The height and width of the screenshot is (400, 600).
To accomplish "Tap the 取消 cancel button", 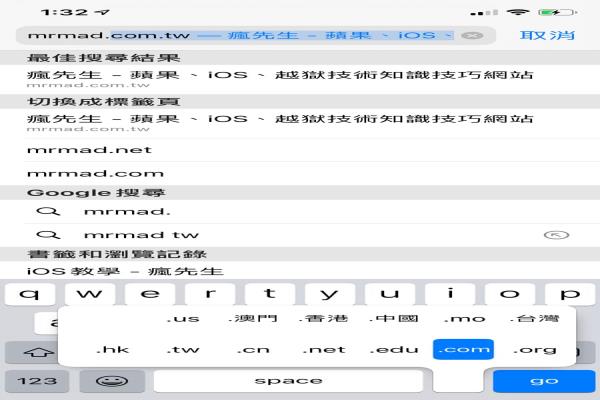I will (x=547, y=35).
